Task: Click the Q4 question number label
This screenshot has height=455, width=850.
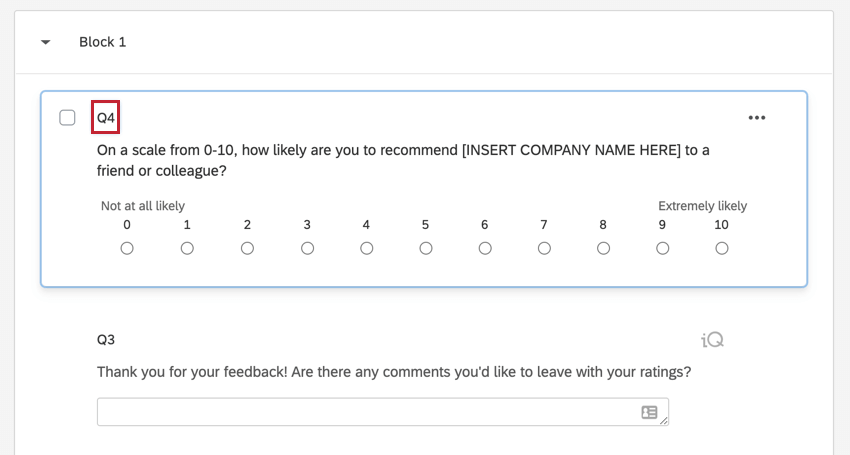Action: click(x=106, y=118)
